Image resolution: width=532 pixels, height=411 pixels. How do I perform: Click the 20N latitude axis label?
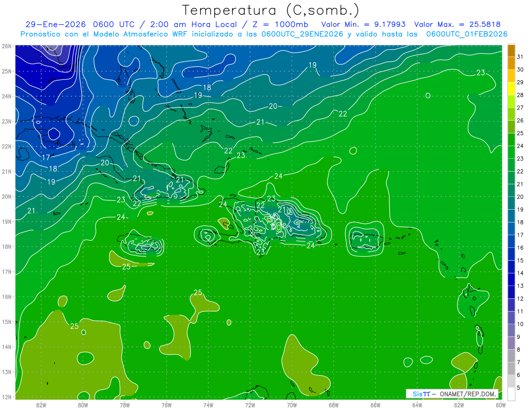click(x=7, y=196)
